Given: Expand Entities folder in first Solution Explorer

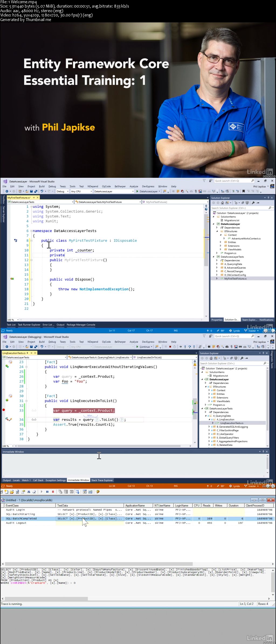Looking at the screenshot, I should point(220,242).
